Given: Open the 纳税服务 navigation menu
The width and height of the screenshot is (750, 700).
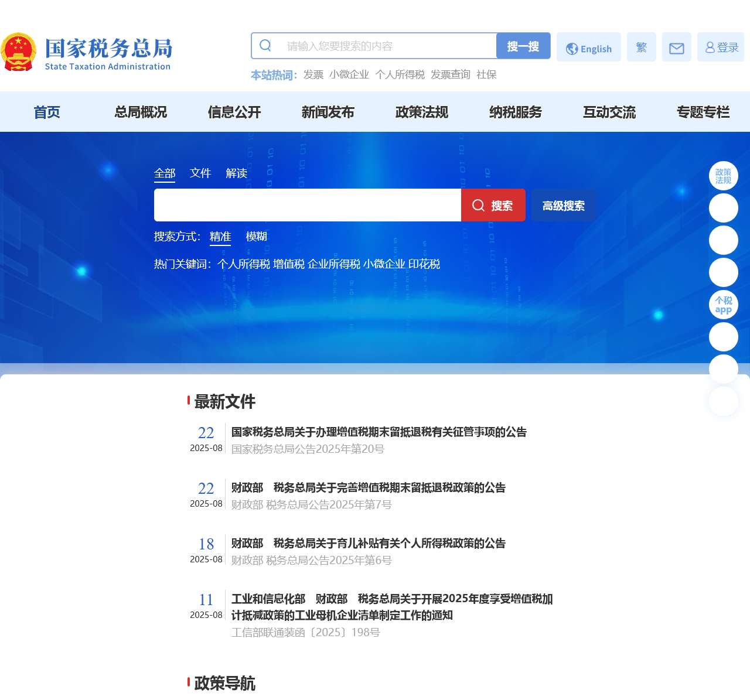Looking at the screenshot, I should 516,112.
